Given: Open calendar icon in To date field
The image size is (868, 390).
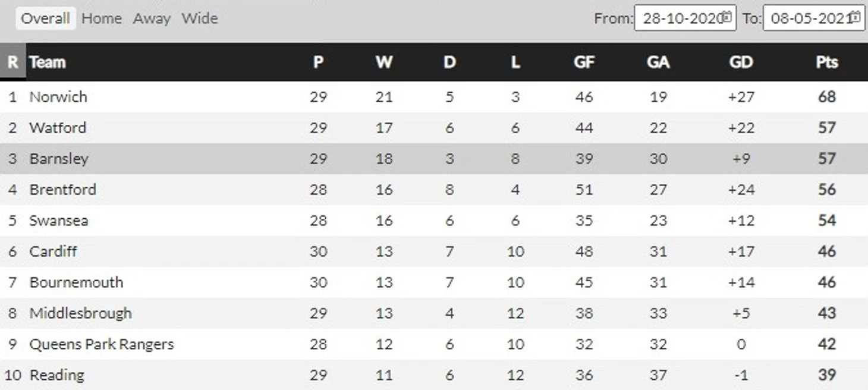Looking at the screenshot, I should click(856, 17).
